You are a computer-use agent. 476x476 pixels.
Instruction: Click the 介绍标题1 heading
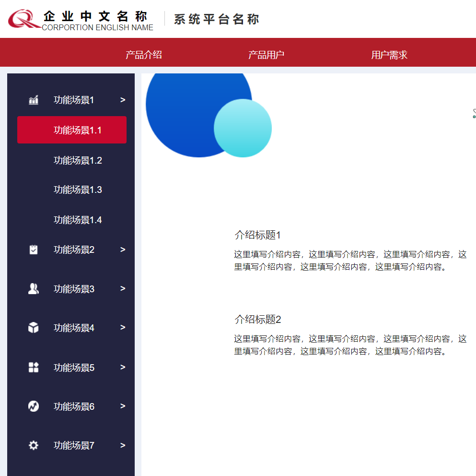[x=257, y=235]
